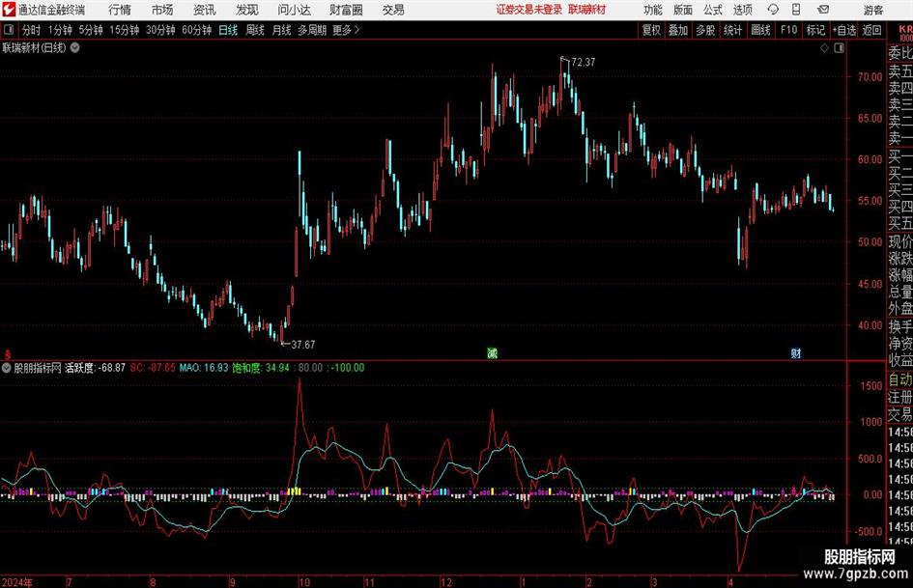Open the 资讯 menu
The height and width of the screenshot is (588, 913).
coord(205,10)
